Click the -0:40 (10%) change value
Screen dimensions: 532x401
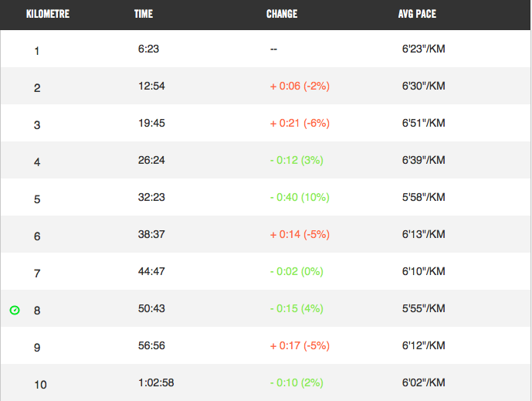(x=301, y=198)
